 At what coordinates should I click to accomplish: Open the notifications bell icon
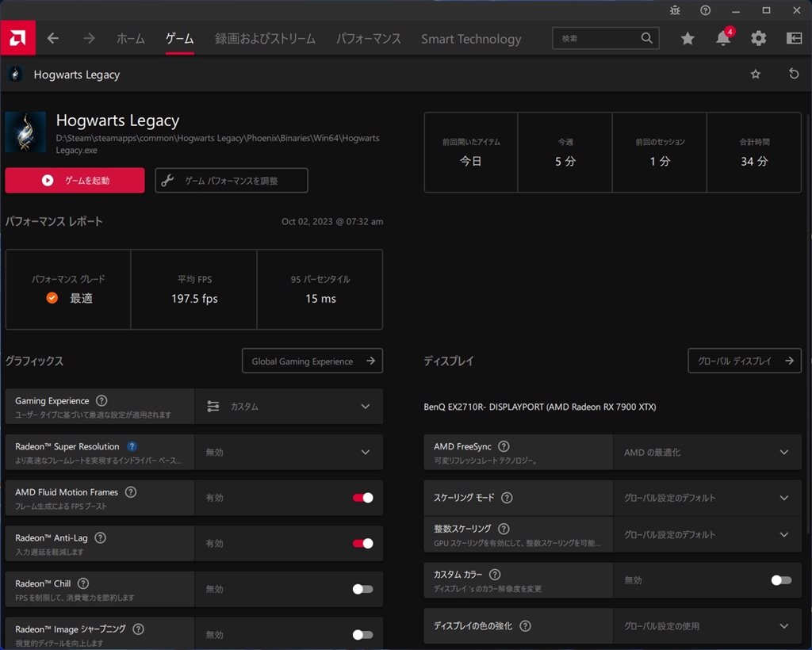tap(722, 38)
